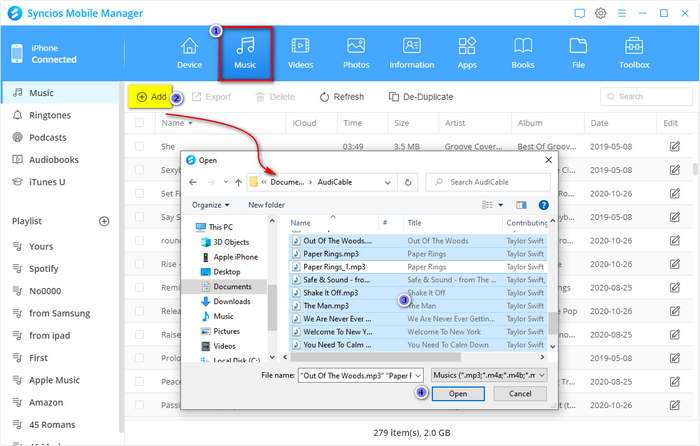The height and width of the screenshot is (446, 700).
Task: Check the box for the Raise row
Action: coord(140,334)
